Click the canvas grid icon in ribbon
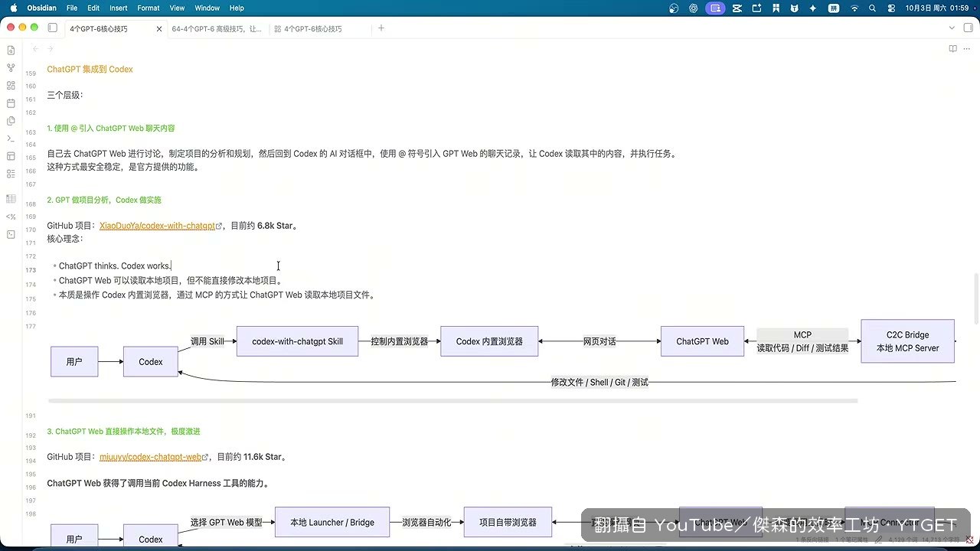The image size is (980, 551). pos(11,86)
